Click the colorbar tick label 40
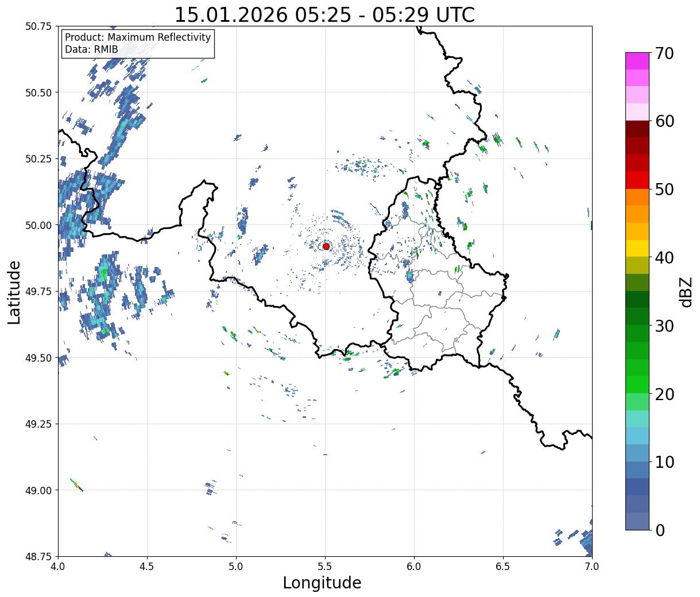 (664, 257)
